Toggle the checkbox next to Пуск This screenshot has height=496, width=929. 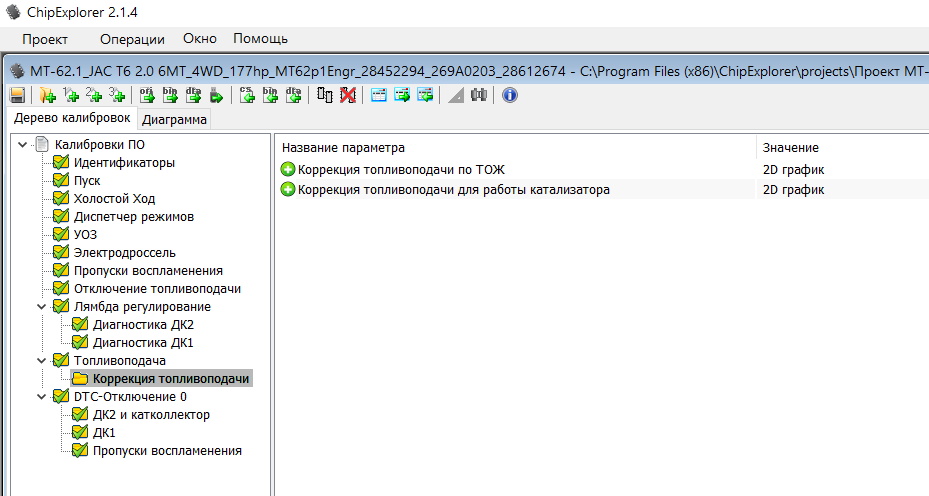click(61, 181)
